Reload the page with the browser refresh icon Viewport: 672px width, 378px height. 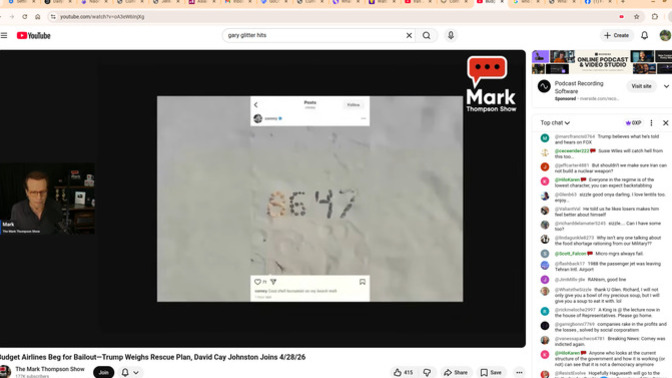(25, 17)
